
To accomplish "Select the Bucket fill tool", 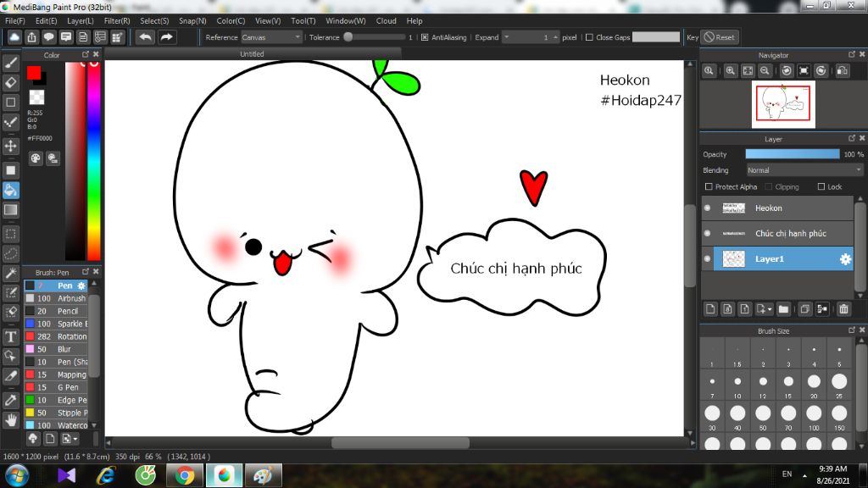I will (x=10, y=191).
